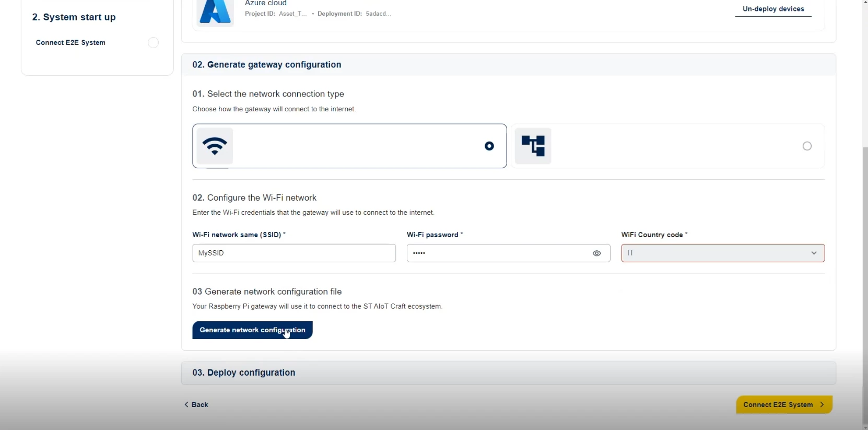
Task: Open Connect E2E System in sidebar
Action: tap(71, 43)
